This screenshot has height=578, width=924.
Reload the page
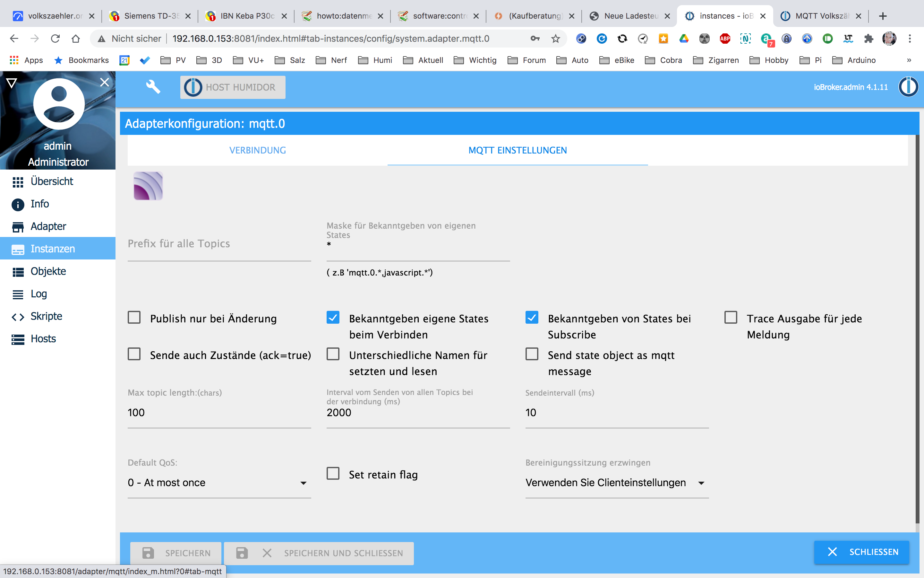click(56, 39)
